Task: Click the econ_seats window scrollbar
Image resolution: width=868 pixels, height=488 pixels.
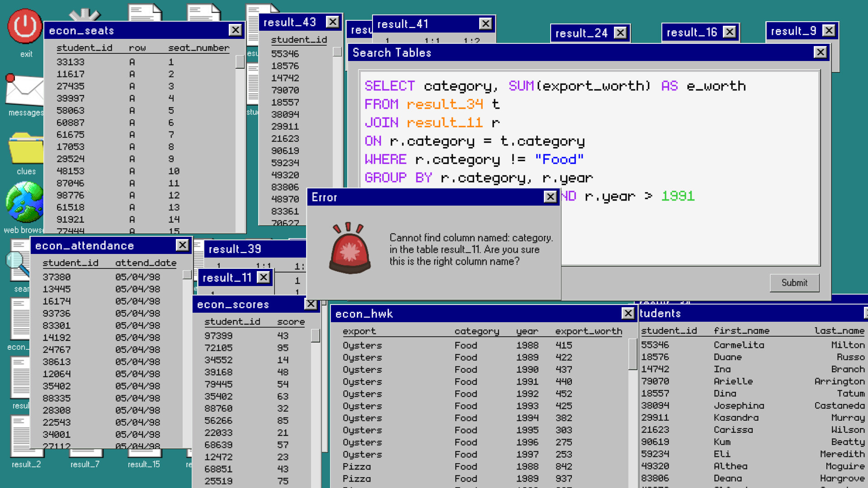Action: pyautogui.click(x=240, y=136)
